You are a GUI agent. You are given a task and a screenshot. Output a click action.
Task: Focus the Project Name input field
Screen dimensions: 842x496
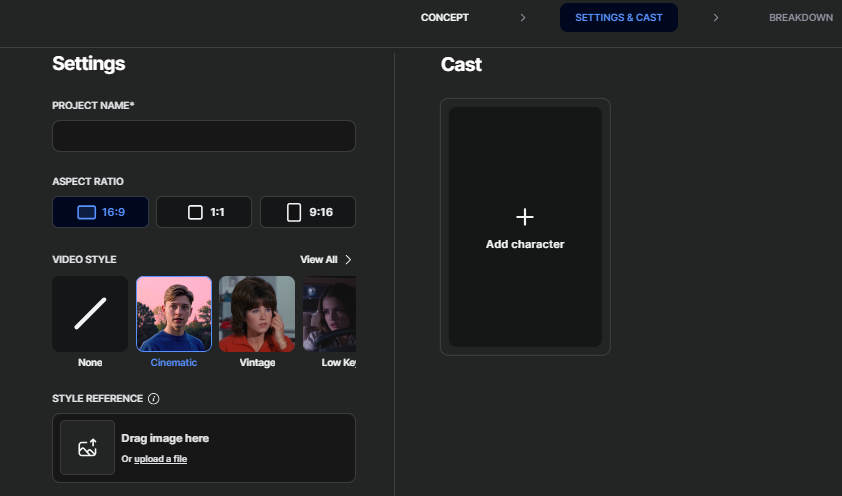[x=204, y=136]
